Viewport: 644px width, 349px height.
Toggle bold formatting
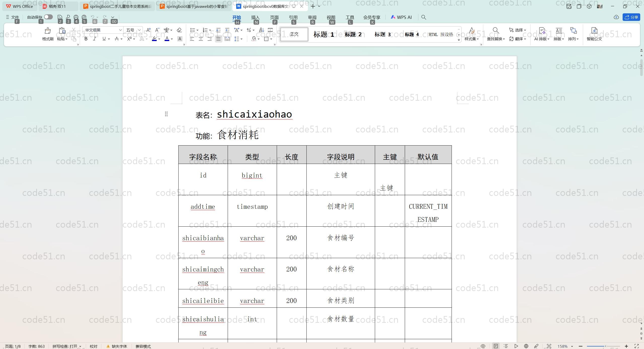86,39
